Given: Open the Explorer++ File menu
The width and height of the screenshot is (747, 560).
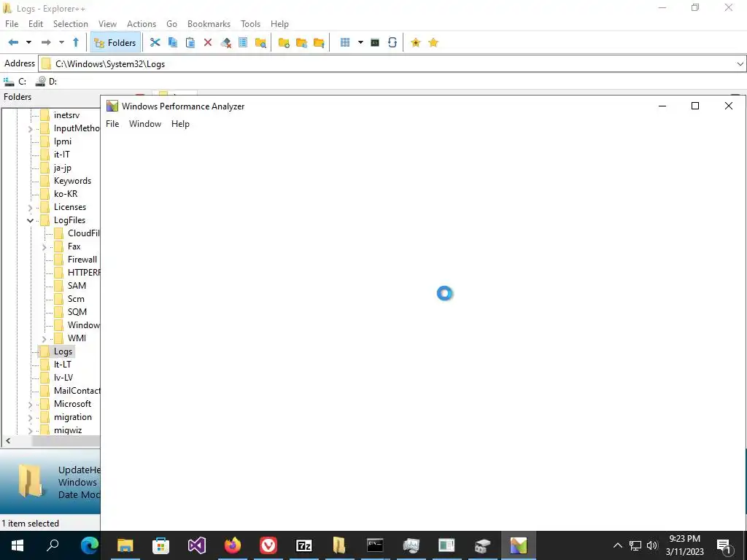Looking at the screenshot, I should tap(12, 24).
